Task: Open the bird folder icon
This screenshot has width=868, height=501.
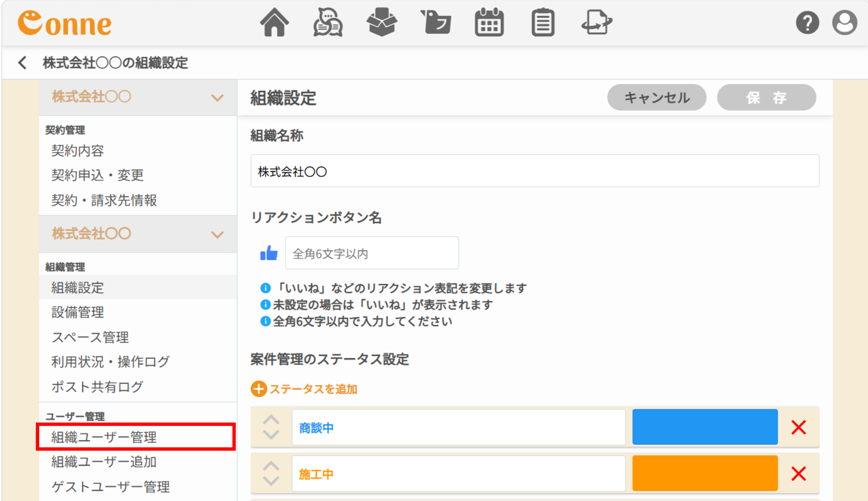Action: click(436, 22)
